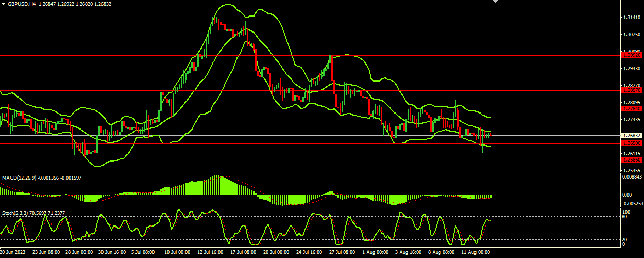Click the chart shift triangle marker at top
644x258 pixels.
(x=496, y=2)
